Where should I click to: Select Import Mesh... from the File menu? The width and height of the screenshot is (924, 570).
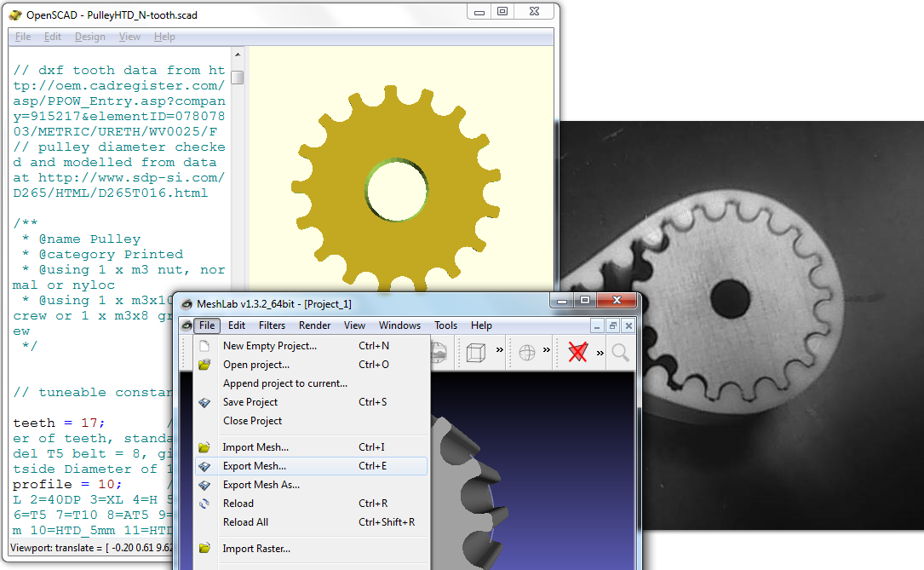(311, 447)
